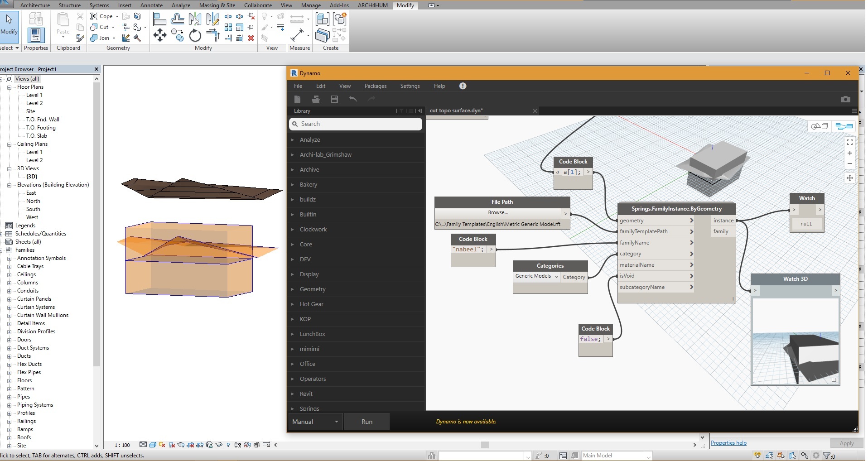Click the red Delete icon in ribbon
868x461 pixels.
pos(251,38)
